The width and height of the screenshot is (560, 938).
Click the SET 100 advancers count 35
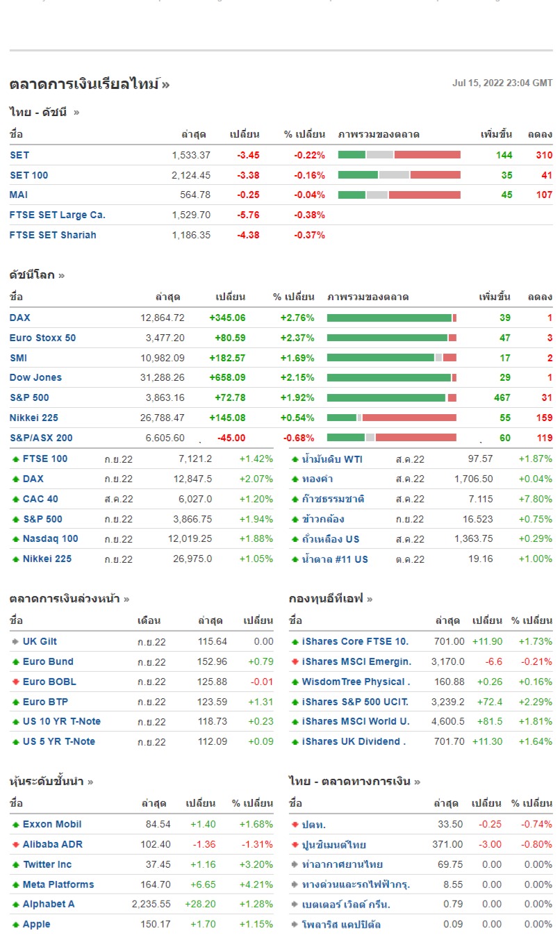(507, 175)
